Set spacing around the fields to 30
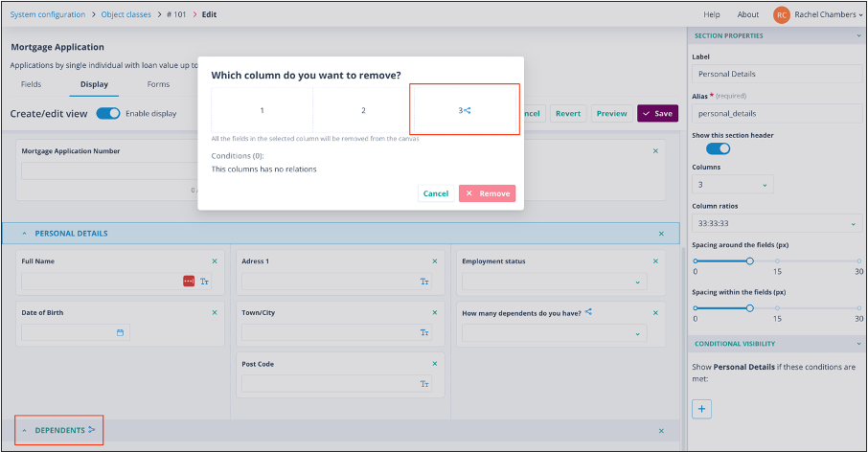The image size is (868, 452). click(859, 260)
